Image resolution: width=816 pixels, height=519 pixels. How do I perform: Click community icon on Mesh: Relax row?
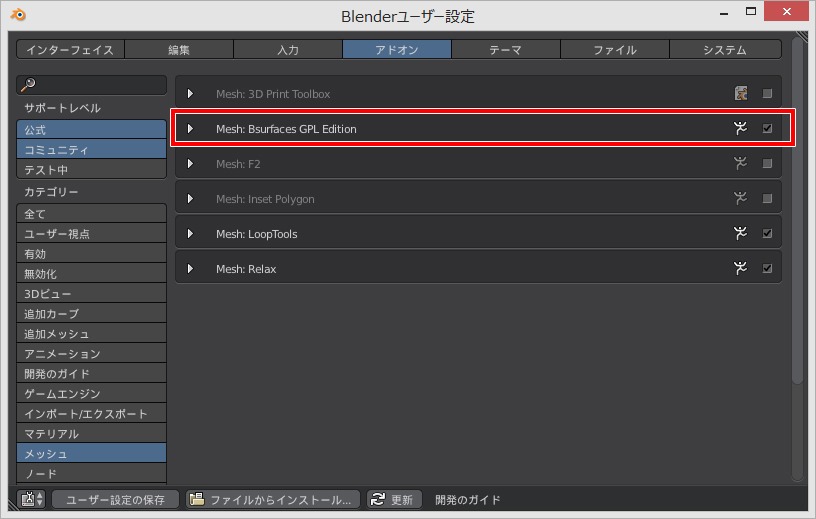[740, 268]
